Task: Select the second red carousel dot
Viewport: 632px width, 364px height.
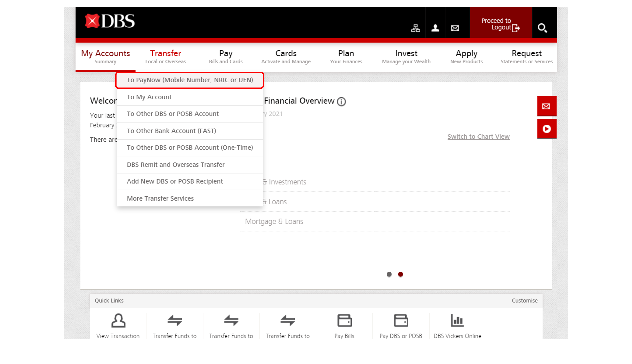Action: tap(400, 274)
